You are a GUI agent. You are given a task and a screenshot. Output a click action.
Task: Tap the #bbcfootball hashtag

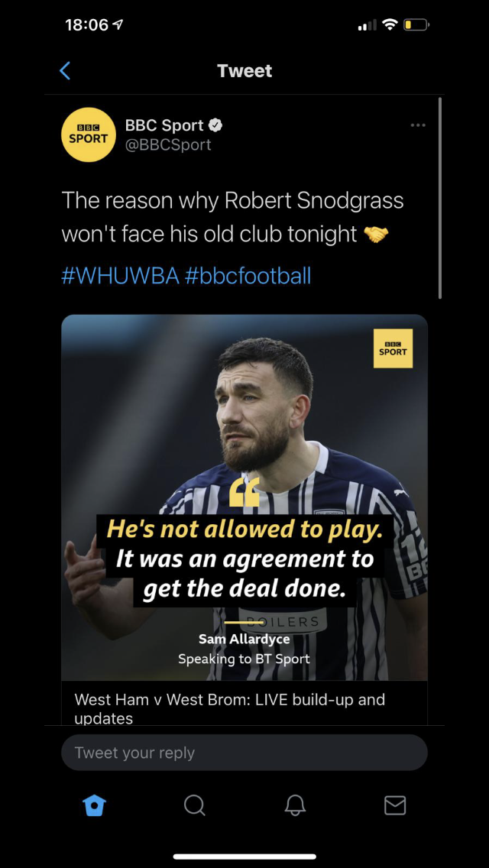point(248,275)
